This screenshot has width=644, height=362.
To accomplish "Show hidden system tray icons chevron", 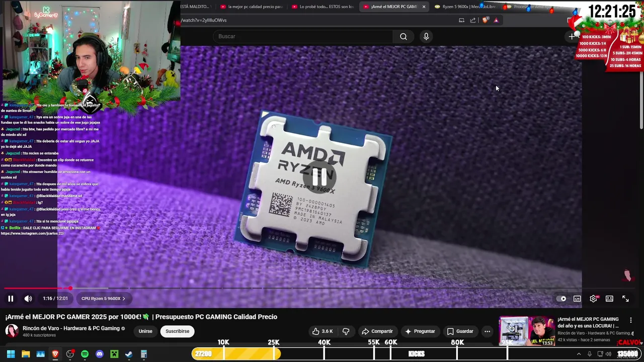I will pyautogui.click(x=579, y=354).
